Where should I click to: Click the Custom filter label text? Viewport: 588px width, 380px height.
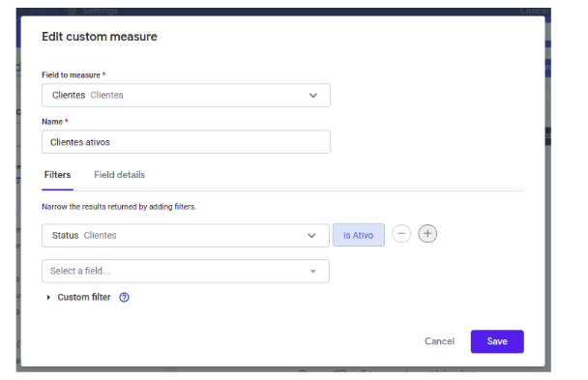click(x=84, y=298)
